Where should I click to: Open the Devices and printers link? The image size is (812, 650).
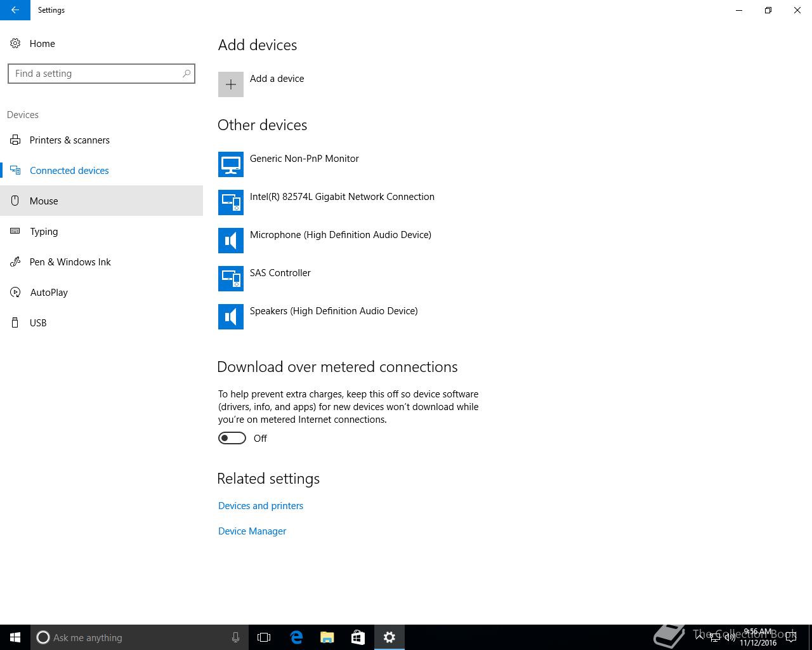tap(261, 506)
